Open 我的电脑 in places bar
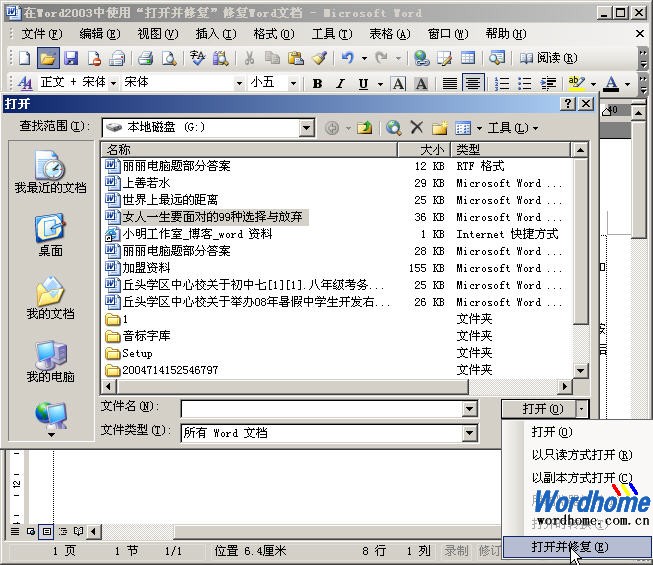Screen dimensions: 653x565 50,361
